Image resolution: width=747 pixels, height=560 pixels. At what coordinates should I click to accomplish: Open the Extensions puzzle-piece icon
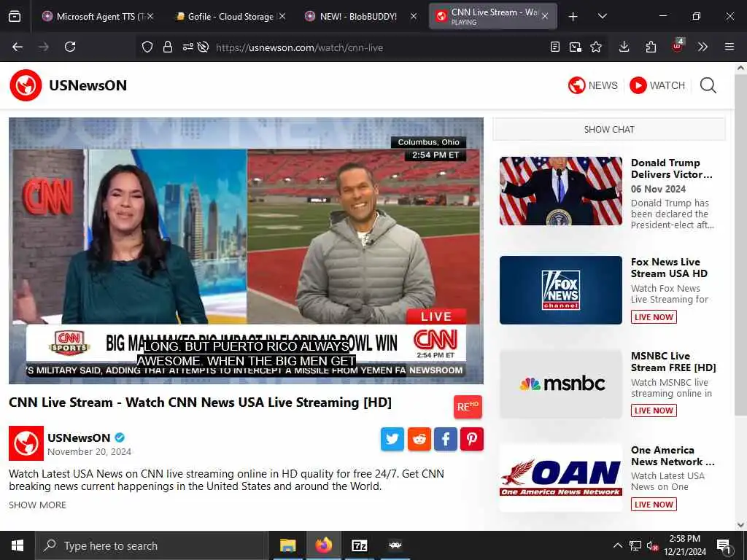pos(651,47)
